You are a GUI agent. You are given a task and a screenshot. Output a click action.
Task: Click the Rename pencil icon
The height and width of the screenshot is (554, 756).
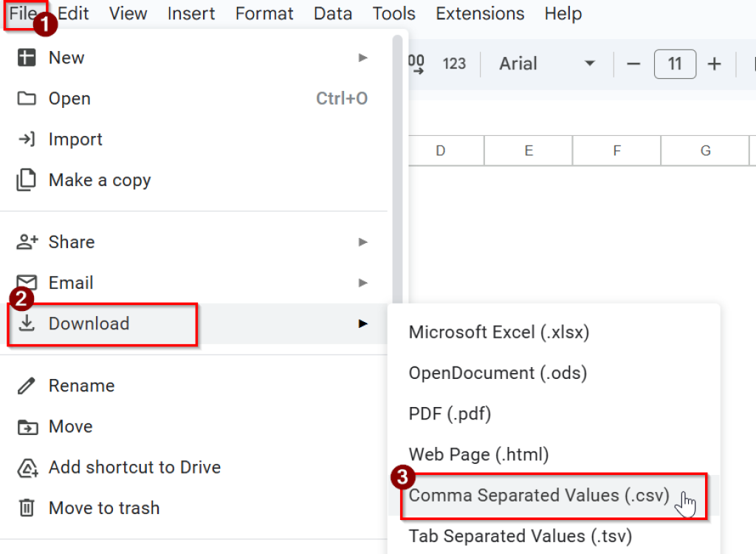pyautogui.click(x=27, y=386)
